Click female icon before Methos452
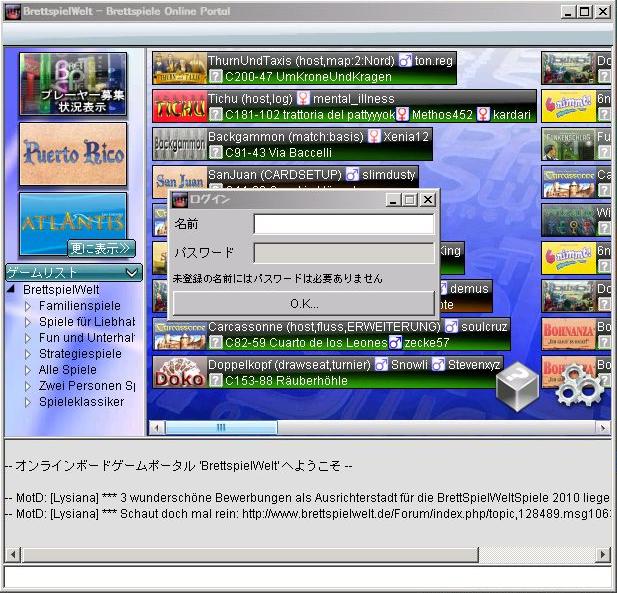 tap(402, 114)
